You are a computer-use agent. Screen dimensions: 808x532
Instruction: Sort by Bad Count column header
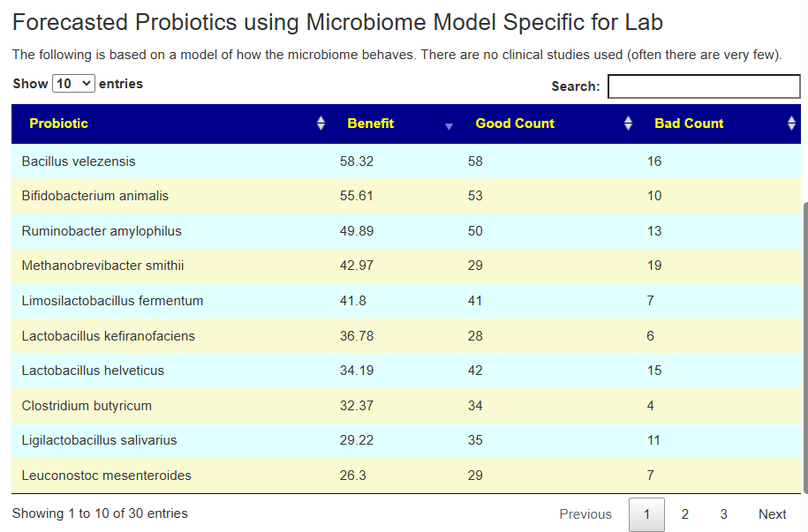coord(689,124)
